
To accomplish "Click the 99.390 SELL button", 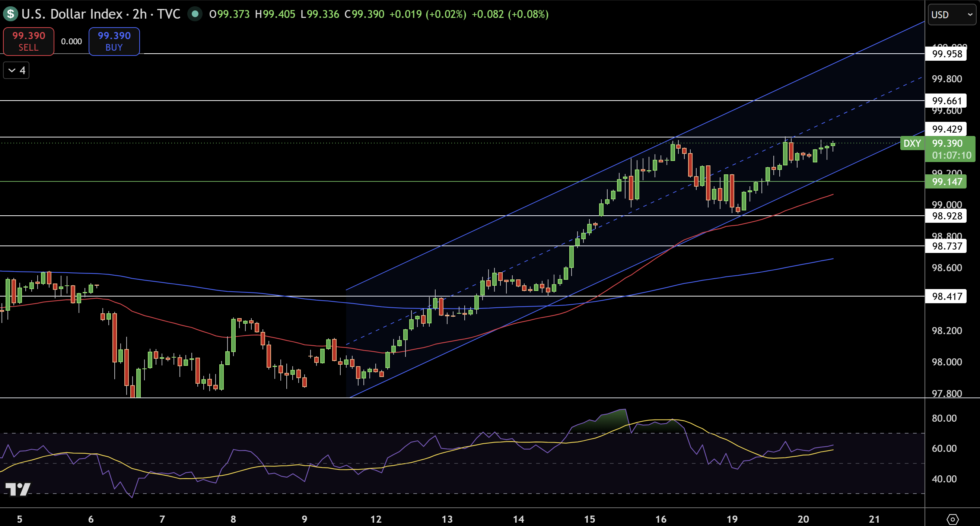I will pyautogui.click(x=29, y=41).
